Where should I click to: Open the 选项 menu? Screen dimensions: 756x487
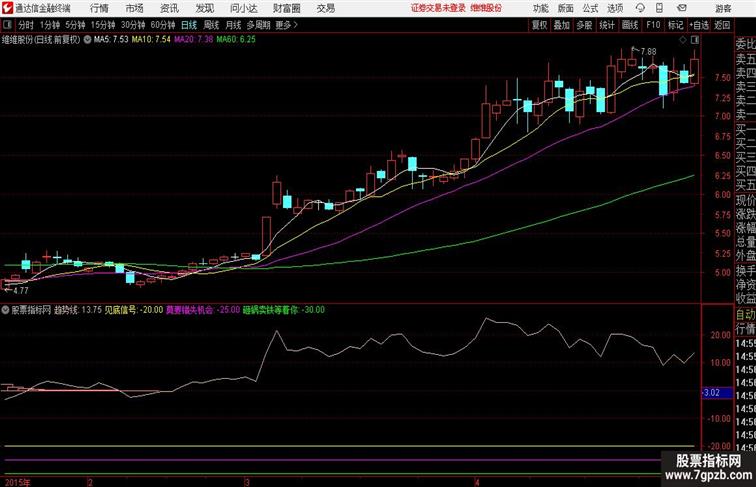coord(615,8)
